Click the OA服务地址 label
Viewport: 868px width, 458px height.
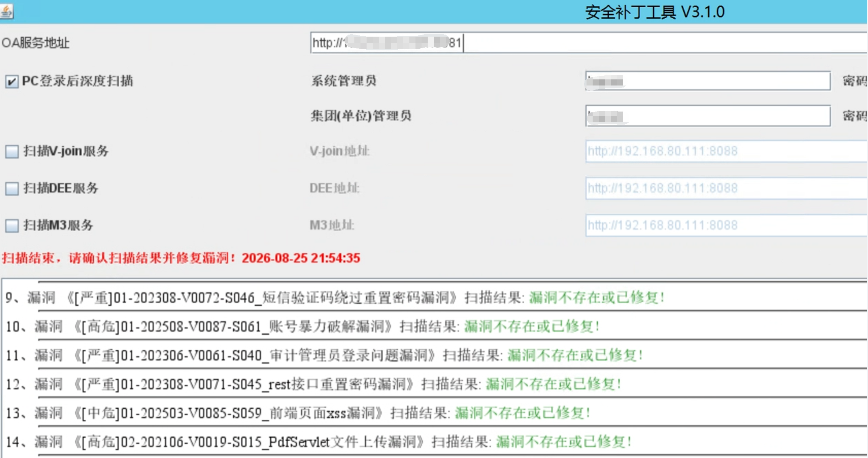coord(35,43)
